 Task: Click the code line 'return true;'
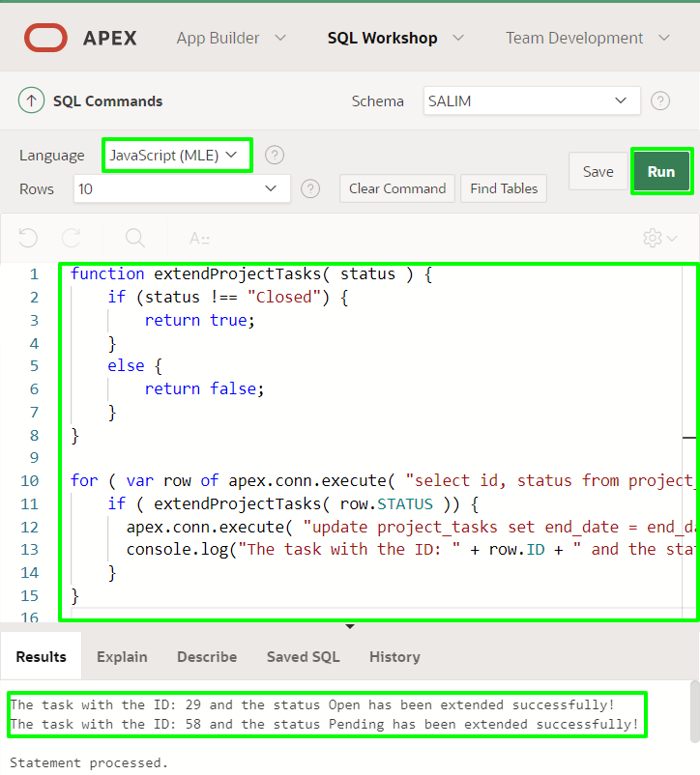coord(200,320)
